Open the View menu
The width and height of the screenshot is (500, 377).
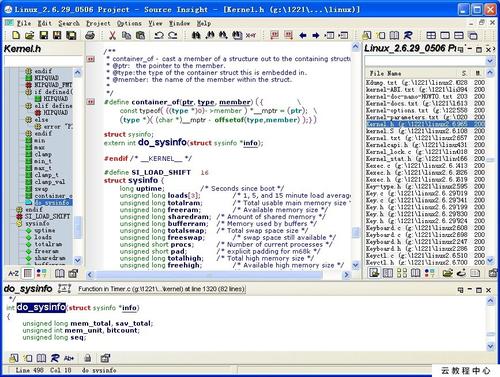pyautogui.click(x=155, y=23)
